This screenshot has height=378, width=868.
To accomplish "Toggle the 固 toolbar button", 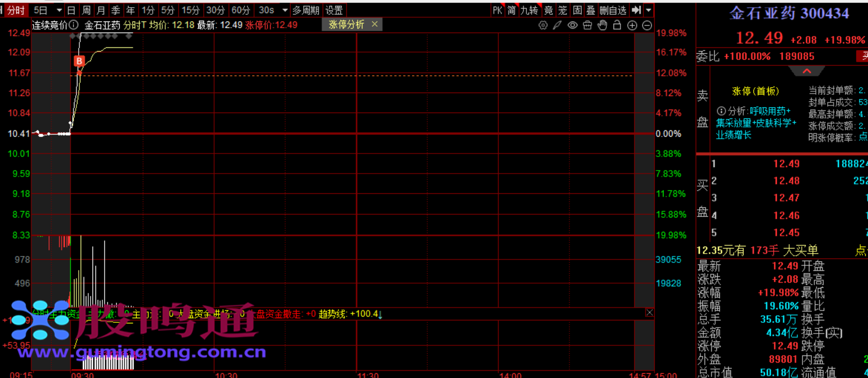I will coord(577,10).
